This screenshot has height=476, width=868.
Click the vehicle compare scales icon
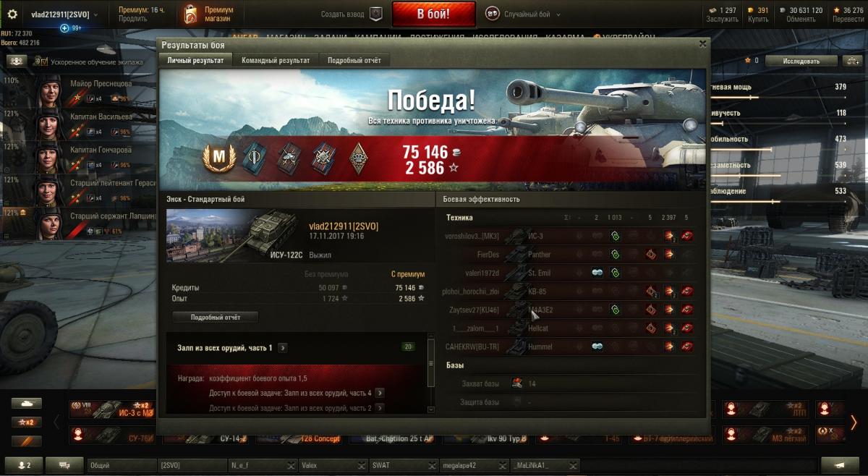coord(851,61)
